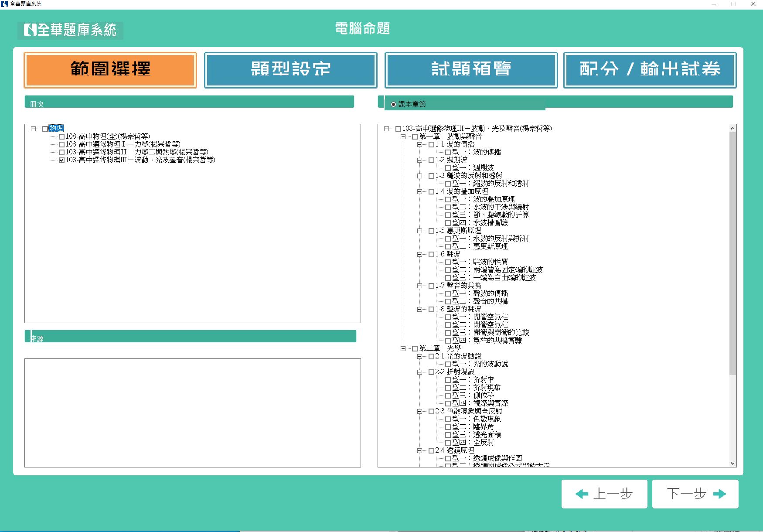Image resolution: width=763 pixels, height=532 pixels.
Task: Click inside the 來源 list box
Action: coord(193,413)
